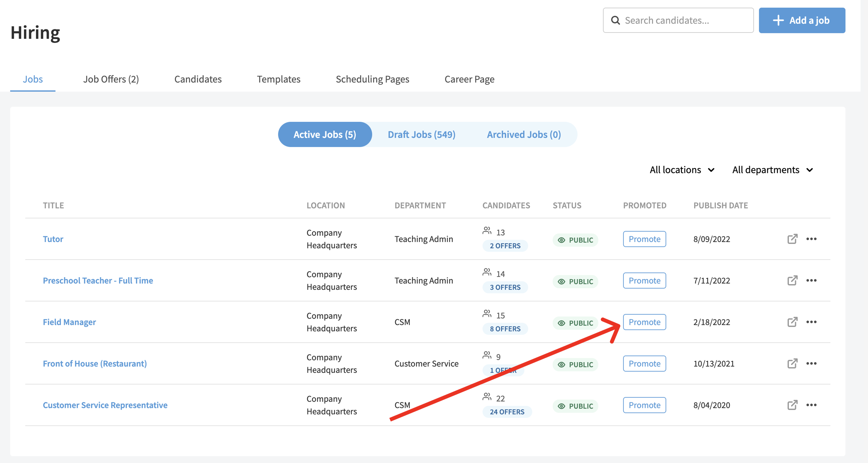868x463 pixels.
Task: Open Tutor job in new window icon
Action: coord(792,239)
